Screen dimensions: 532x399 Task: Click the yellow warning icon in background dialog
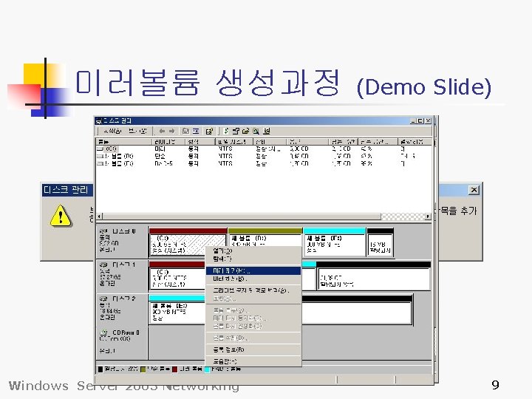coord(61,216)
